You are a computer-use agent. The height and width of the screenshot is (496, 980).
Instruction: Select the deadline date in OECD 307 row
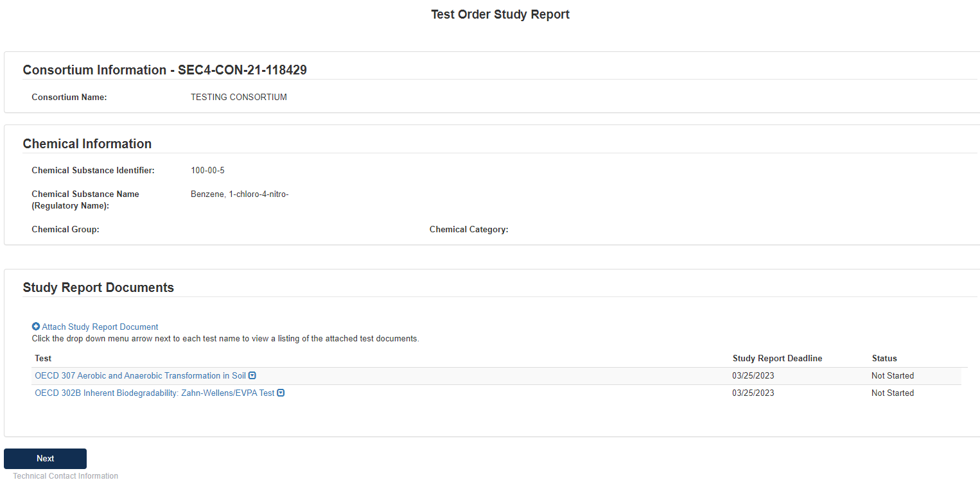[753, 376]
